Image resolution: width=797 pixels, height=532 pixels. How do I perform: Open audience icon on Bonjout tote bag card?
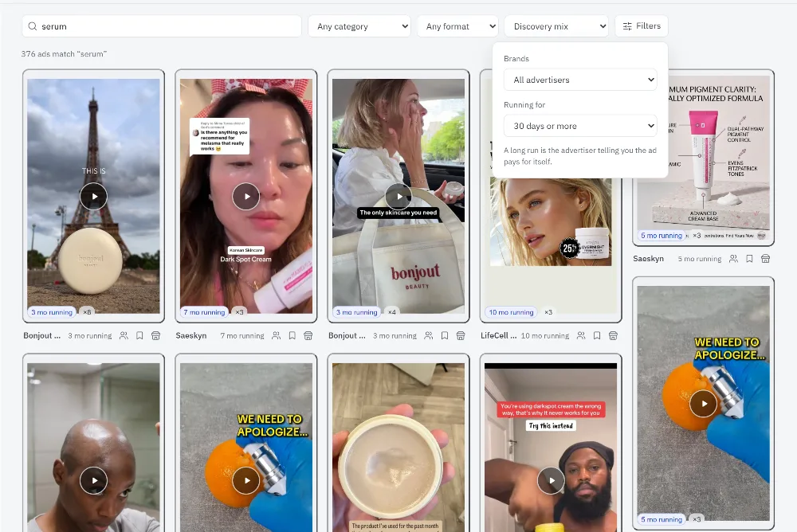click(x=429, y=335)
